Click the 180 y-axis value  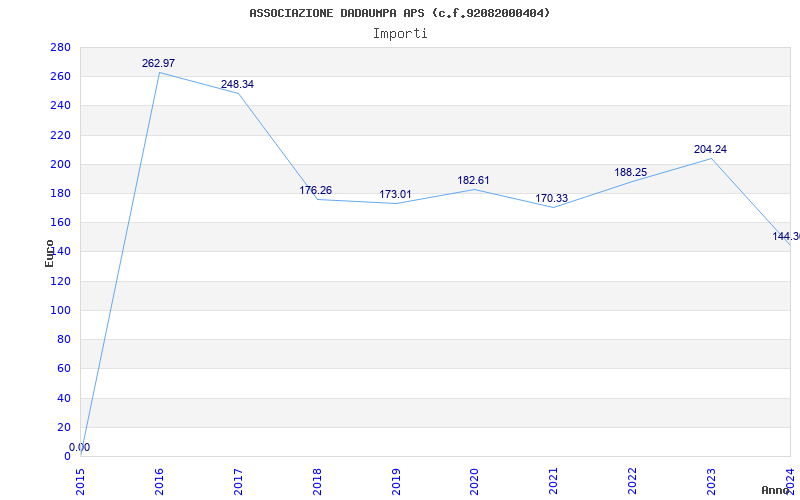(60, 193)
